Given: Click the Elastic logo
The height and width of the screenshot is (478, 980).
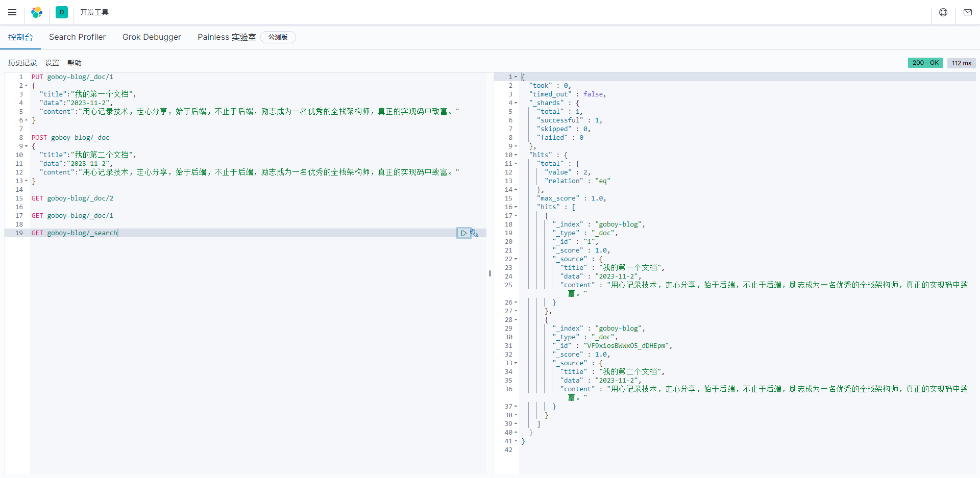Looking at the screenshot, I should 37,12.
